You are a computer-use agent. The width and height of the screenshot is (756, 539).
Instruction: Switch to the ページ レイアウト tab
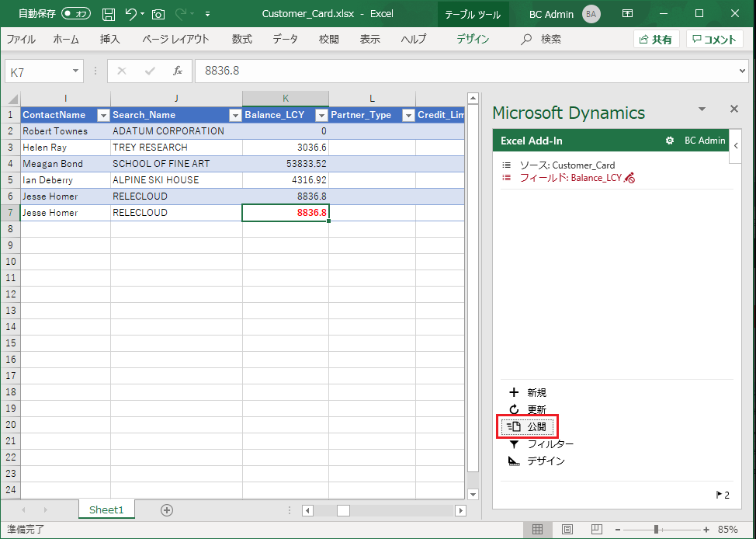pyautogui.click(x=176, y=39)
